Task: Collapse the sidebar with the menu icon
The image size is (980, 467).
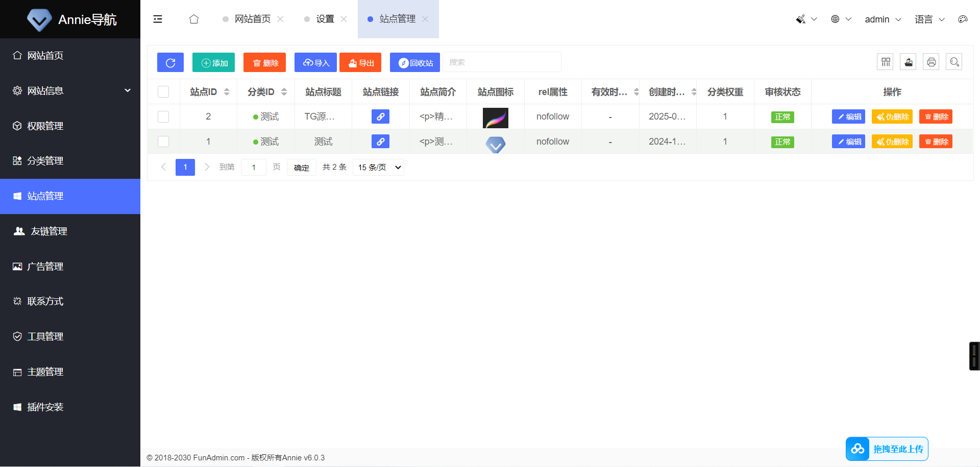Action: pyautogui.click(x=158, y=19)
